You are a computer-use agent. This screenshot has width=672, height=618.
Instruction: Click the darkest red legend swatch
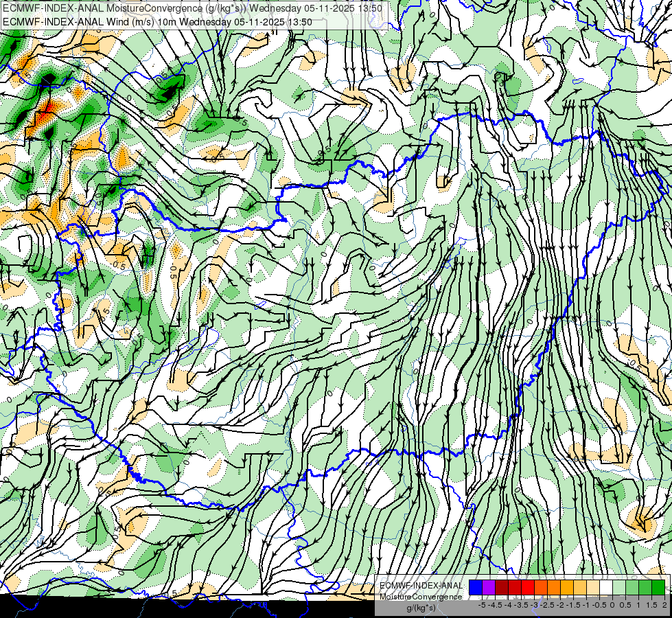tap(502, 587)
